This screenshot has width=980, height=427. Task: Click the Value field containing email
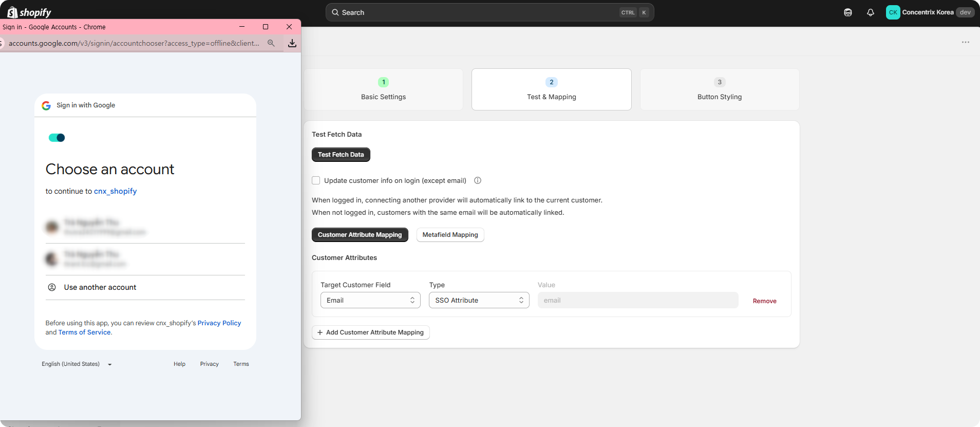coord(638,300)
